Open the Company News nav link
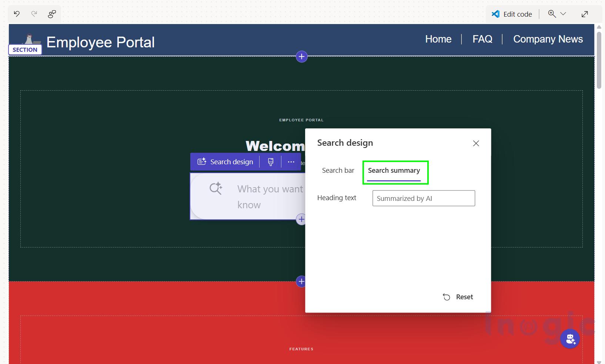This screenshot has width=605, height=364. [548, 39]
